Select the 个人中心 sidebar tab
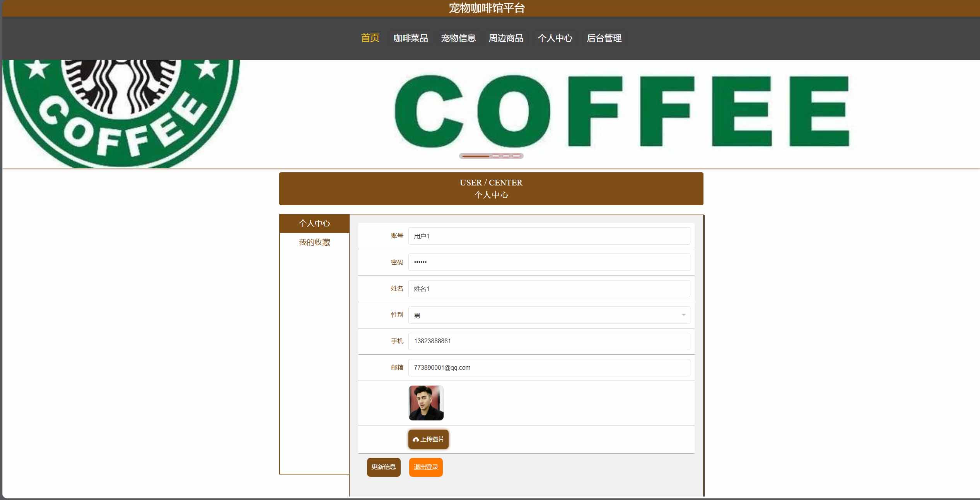Viewport: 980px width, 500px height. pos(314,223)
